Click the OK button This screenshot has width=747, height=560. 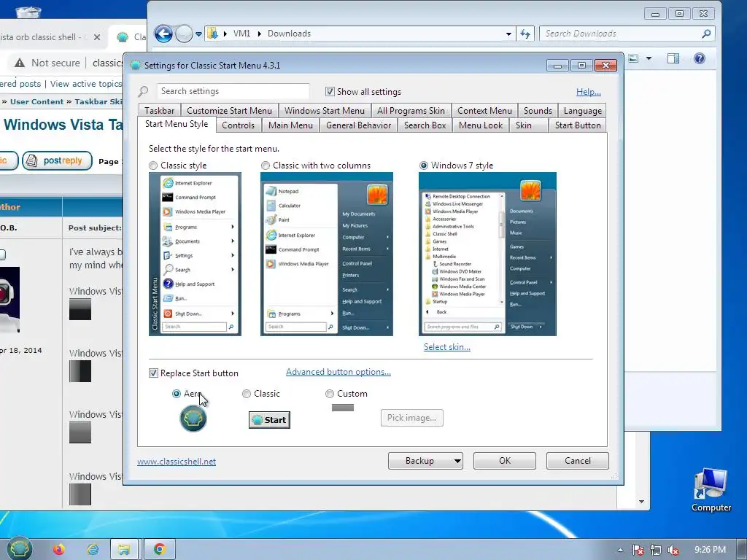(x=505, y=461)
